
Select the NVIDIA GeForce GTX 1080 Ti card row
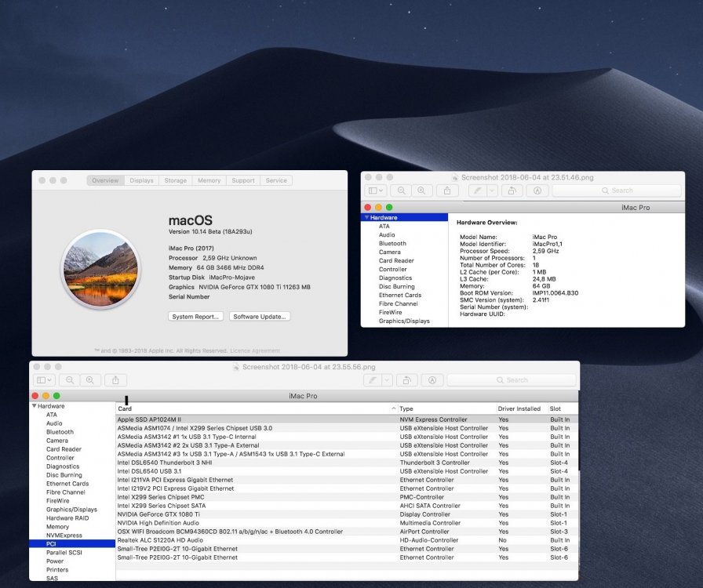pos(347,514)
